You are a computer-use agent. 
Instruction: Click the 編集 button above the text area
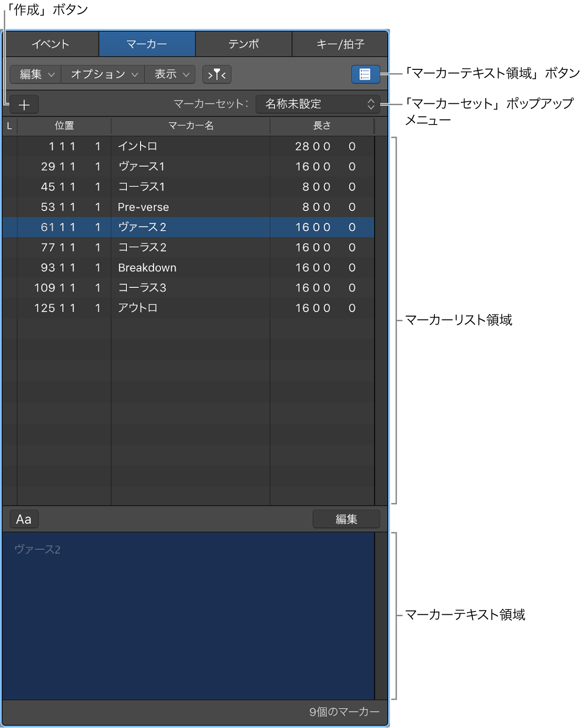pos(346,519)
